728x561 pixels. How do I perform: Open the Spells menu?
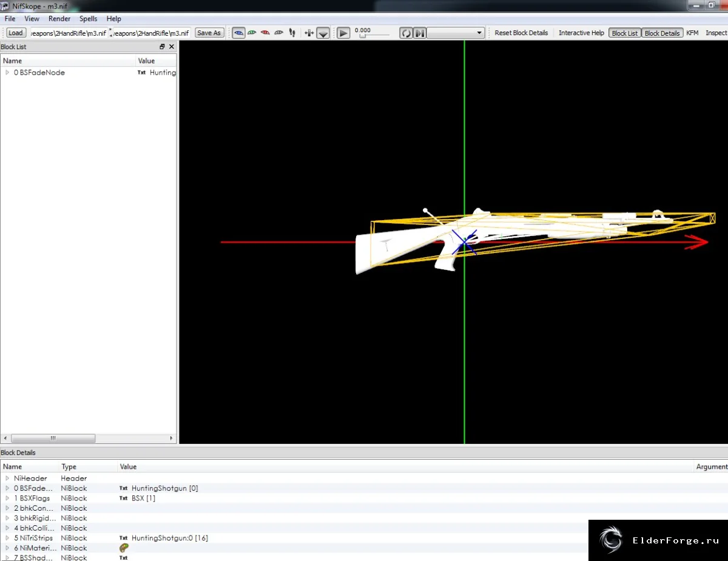click(89, 19)
